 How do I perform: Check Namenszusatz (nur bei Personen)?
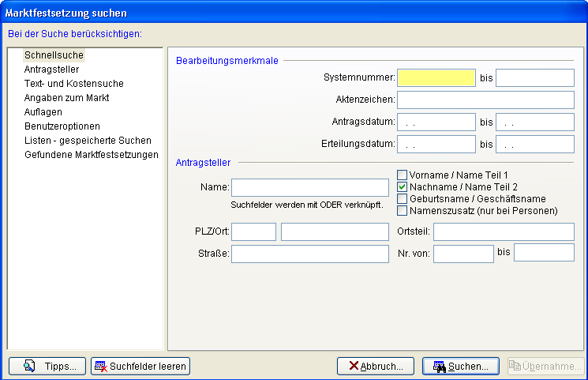[x=402, y=211]
